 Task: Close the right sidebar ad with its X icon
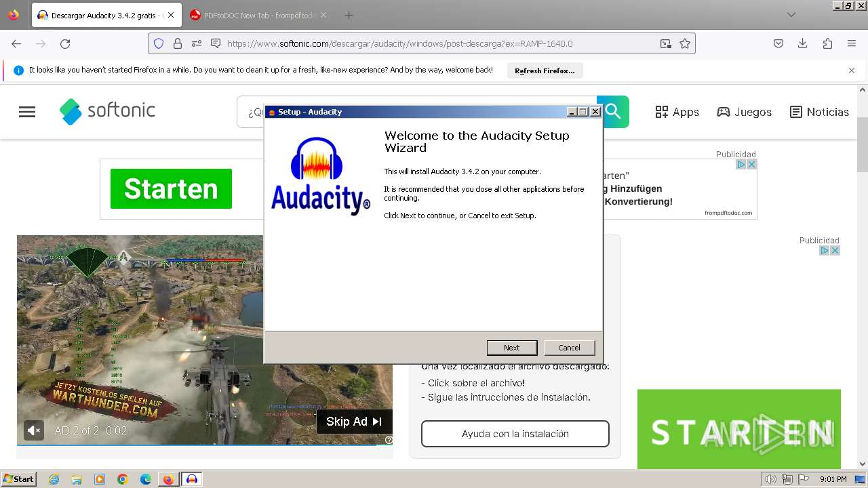835,250
